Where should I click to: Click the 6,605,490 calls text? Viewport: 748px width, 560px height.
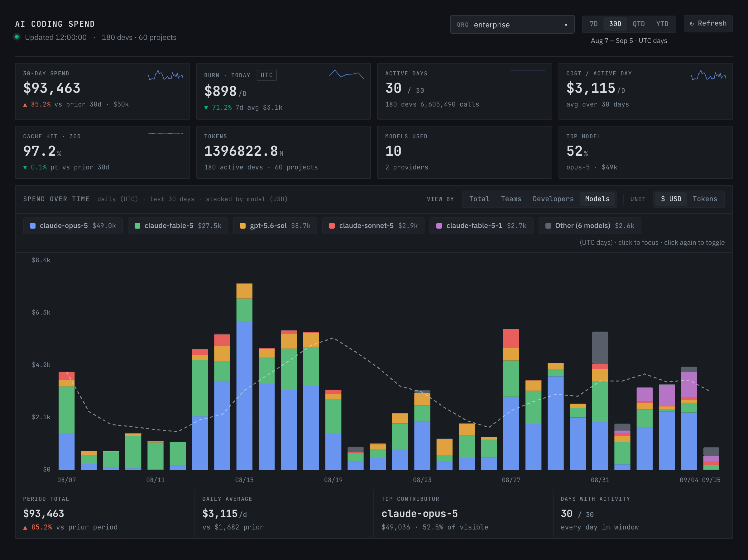[x=449, y=104]
